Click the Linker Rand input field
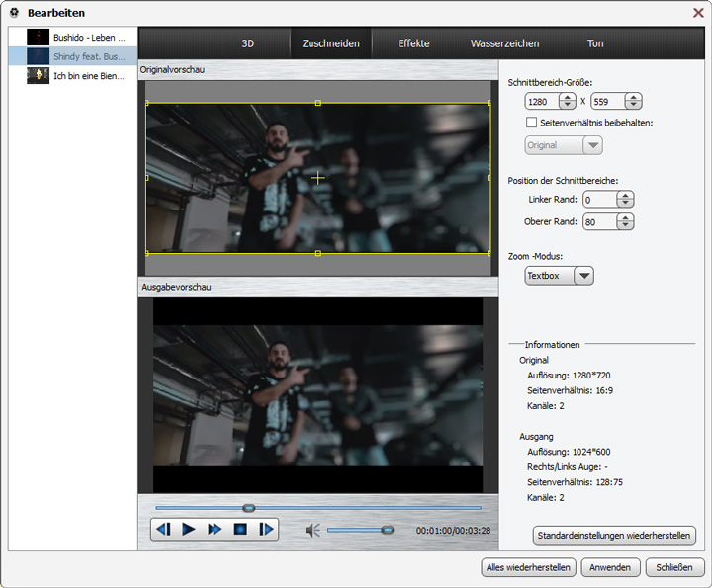Screen dimensions: 712x588 click(600, 200)
